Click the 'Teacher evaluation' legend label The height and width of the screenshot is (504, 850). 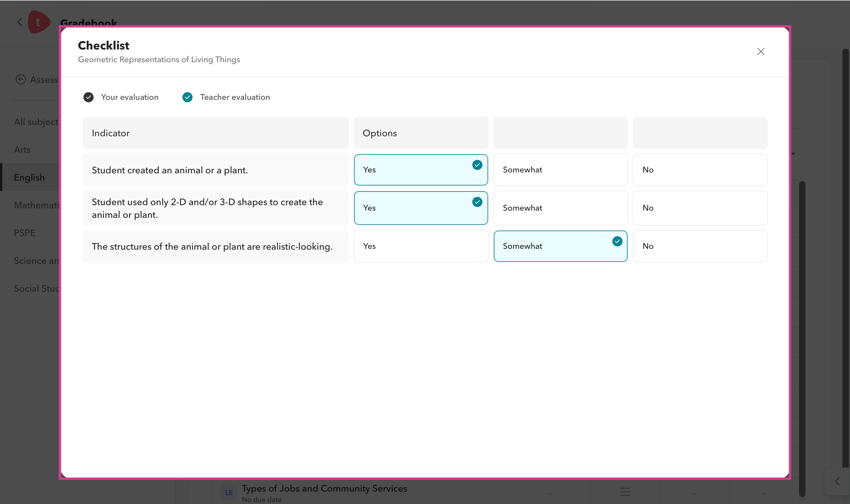coord(235,97)
